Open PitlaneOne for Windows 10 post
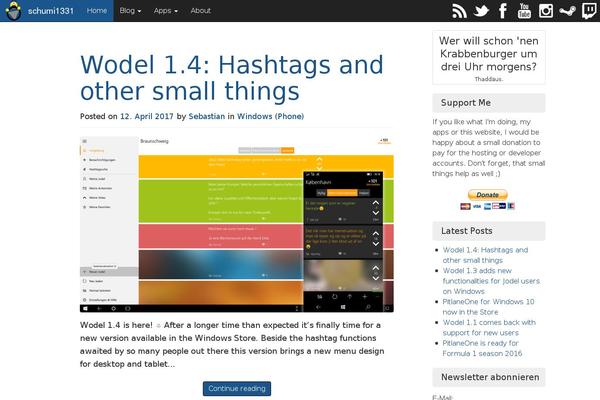This screenshot has width=600, height=400. point(488,307)
